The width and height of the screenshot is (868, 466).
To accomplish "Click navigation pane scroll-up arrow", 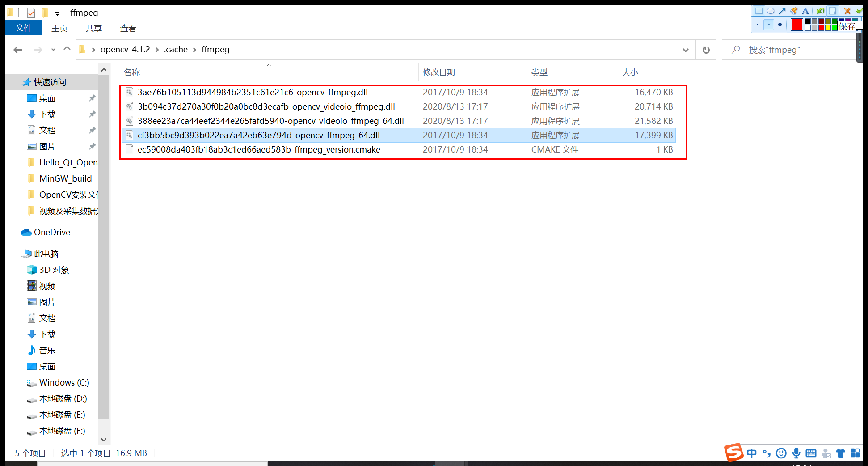I will click(x=104, y=69).
